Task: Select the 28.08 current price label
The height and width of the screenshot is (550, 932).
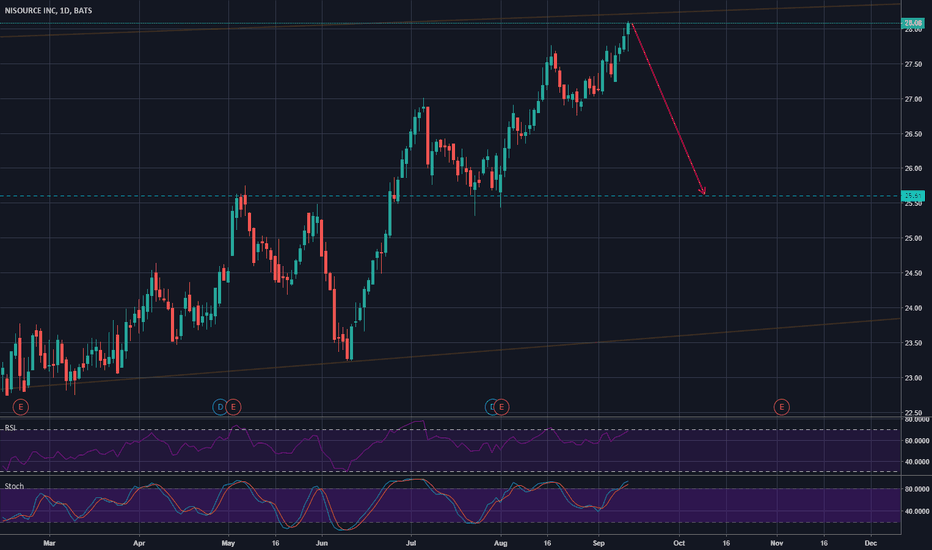Action: click(913, 23)
